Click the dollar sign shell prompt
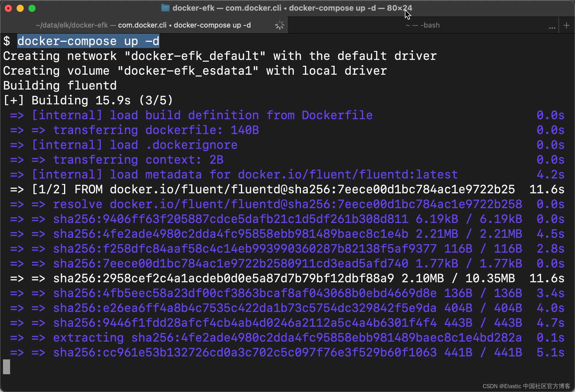 tap(7, 41)
